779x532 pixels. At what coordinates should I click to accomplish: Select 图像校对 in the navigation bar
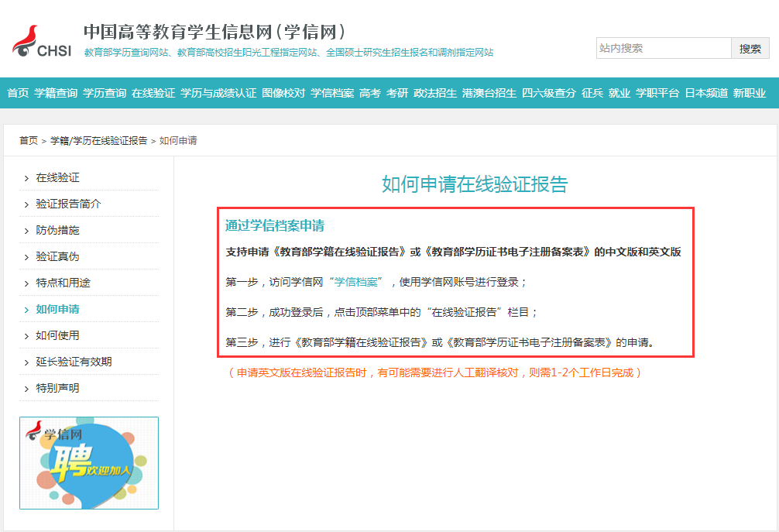283,93
